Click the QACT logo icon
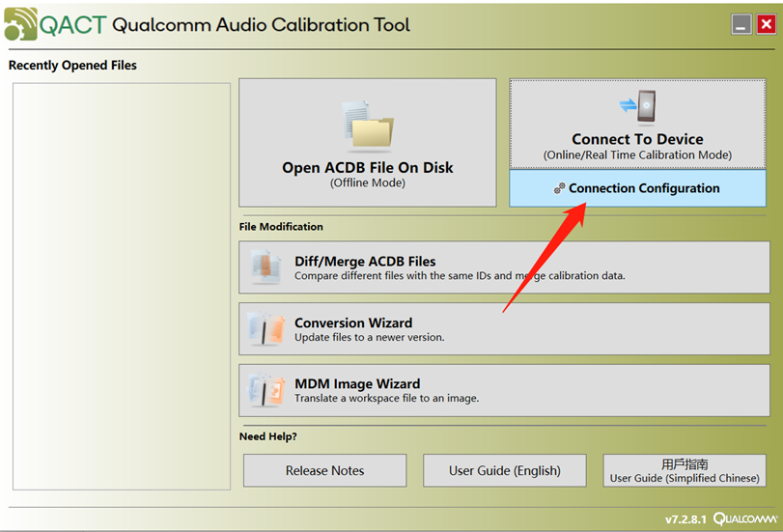This screenshot has width=783, height=532. click(x=20, y=24)
